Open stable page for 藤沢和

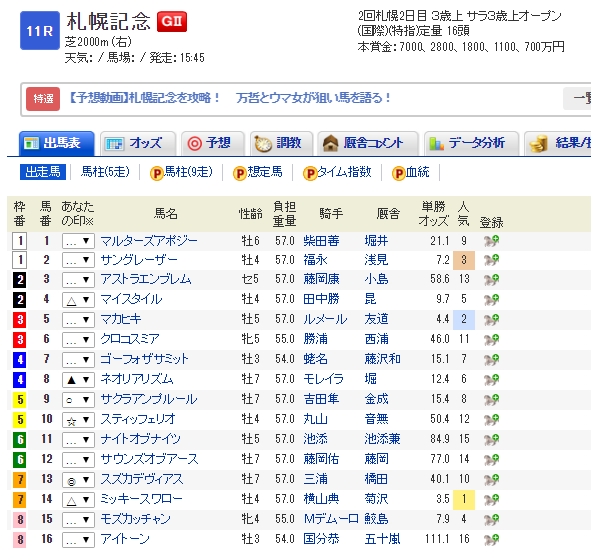pos(383,359)
